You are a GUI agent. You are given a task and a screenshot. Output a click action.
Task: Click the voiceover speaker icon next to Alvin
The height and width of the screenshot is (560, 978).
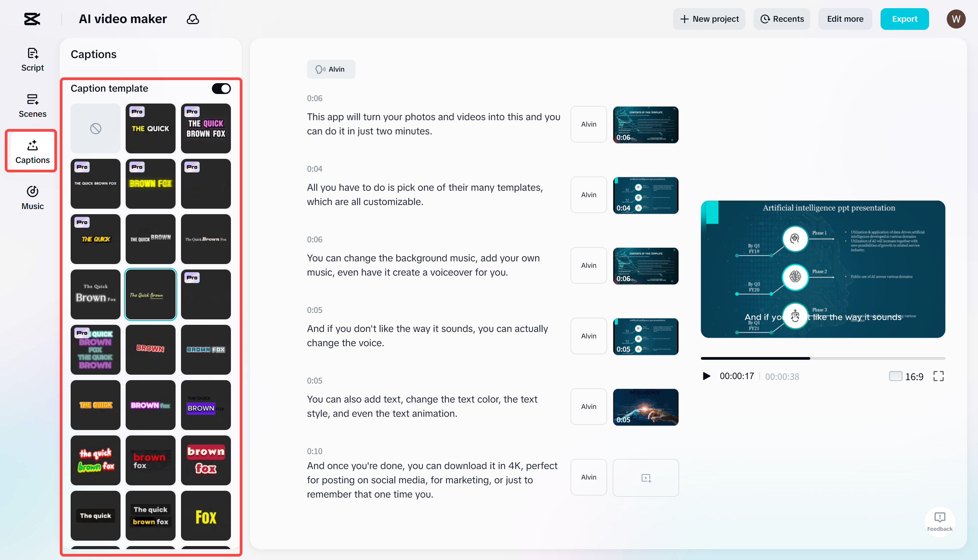click(320, 69)
